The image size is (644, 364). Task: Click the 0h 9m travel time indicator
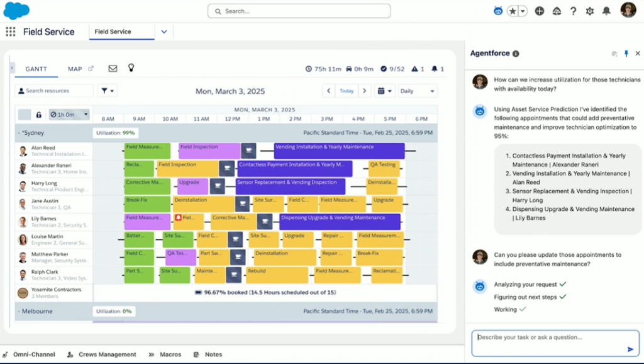360,69
